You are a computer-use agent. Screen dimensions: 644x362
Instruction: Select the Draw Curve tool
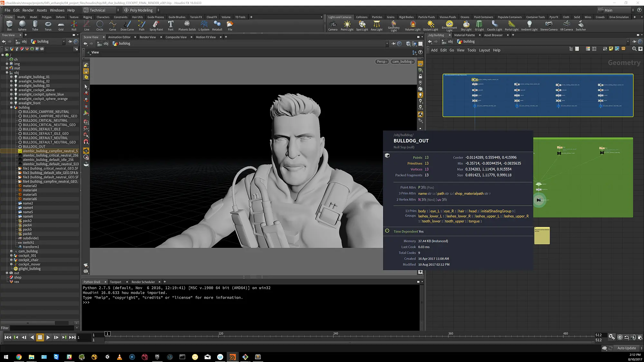127,25
